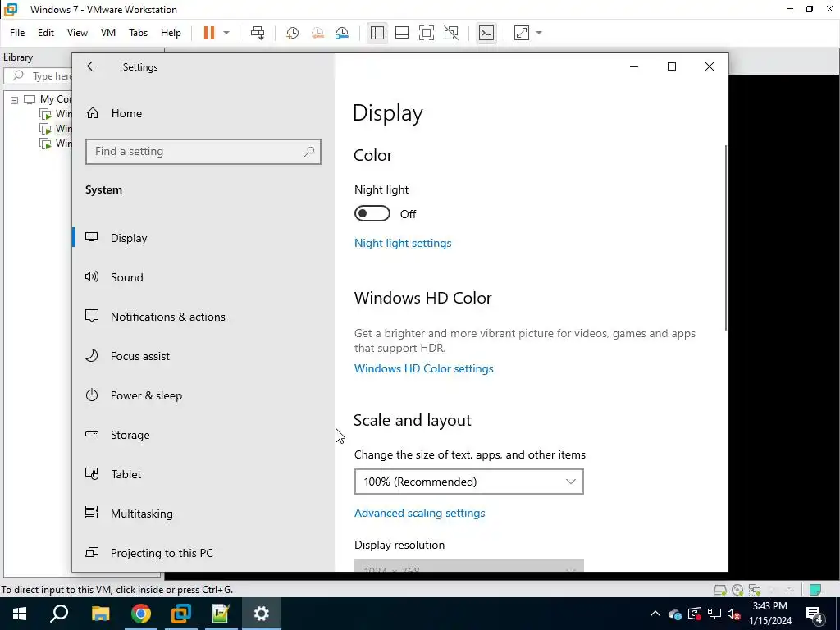Enter VMware full screen mode
The height and width of the screenshot is (630, 840).
tap(427, 33)
